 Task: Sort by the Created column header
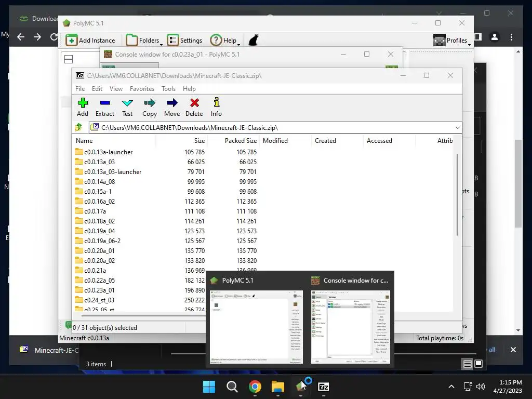click(x=338, y=140)
